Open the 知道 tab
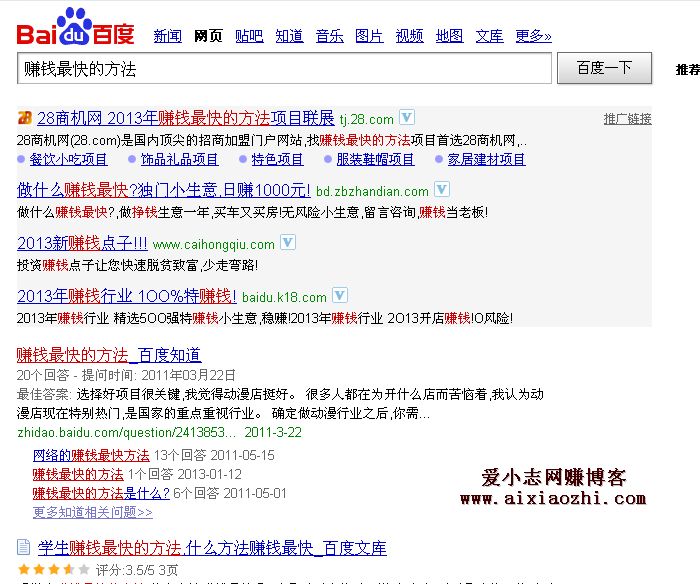 [x=289, y=36]
